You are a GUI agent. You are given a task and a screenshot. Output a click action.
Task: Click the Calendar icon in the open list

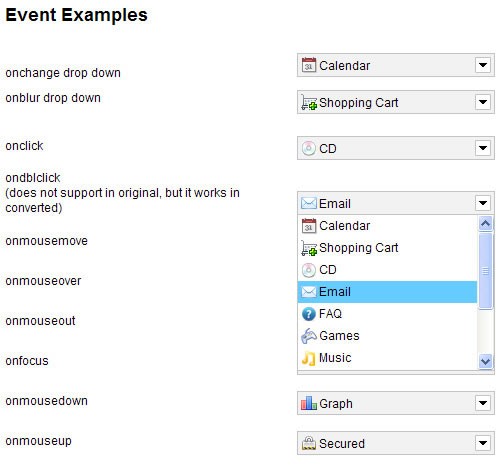click(x=309, y=226)
